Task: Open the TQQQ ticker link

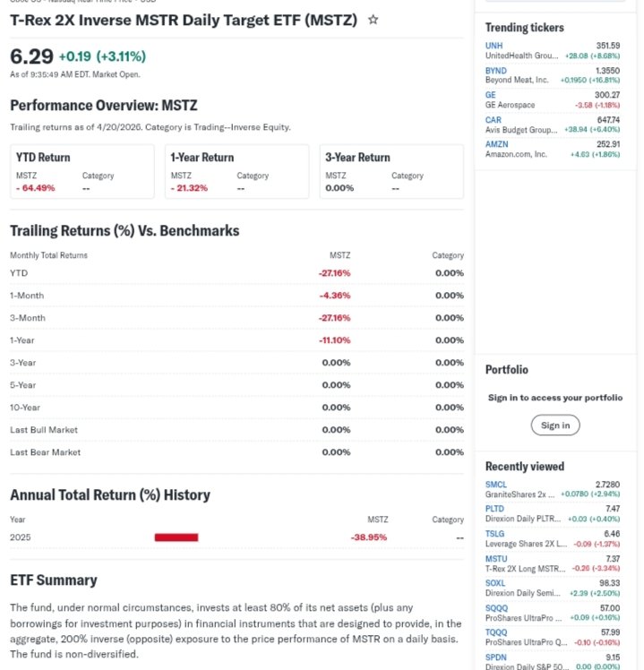Action: (x=496, y=631)
